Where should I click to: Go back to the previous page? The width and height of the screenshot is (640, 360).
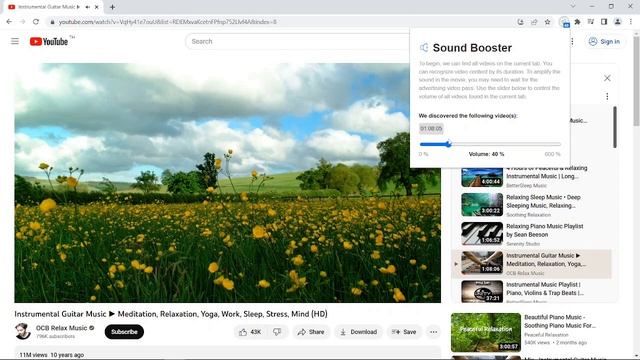[9, 22]
